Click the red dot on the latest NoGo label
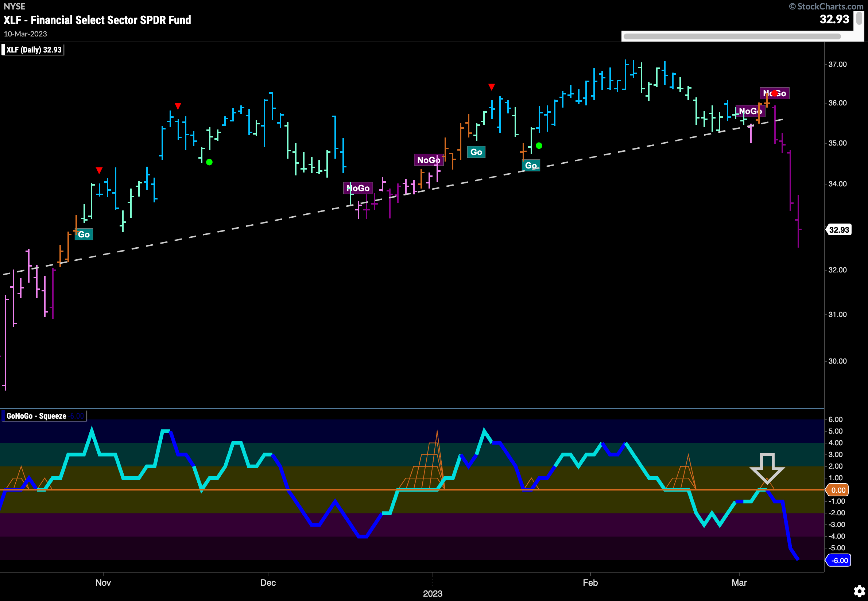Screen dimensions: 868x601 click(x=774, y=93)
